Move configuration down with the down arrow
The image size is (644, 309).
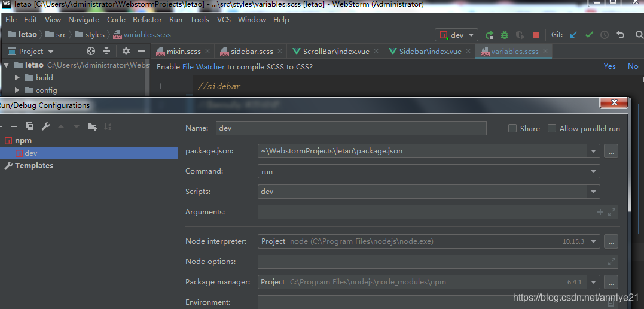[x=77, y=126]
